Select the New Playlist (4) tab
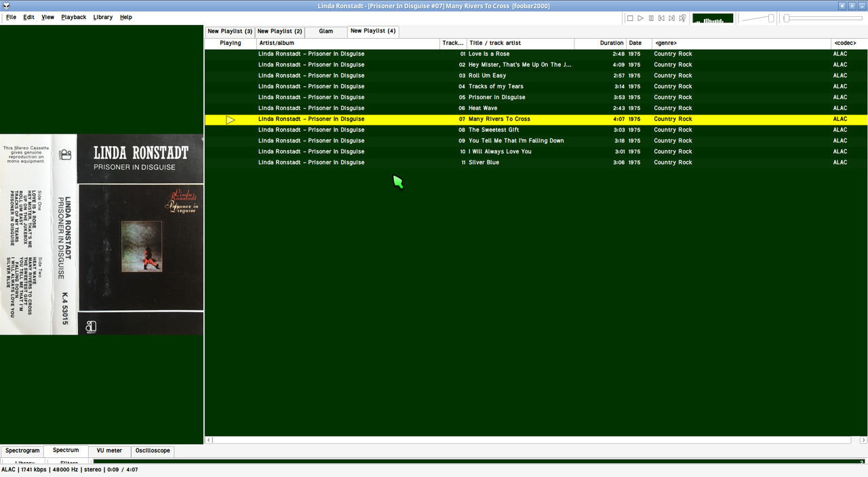Viewport: 868px width, 477px height. pyautogui.click(x=372, y=31)
